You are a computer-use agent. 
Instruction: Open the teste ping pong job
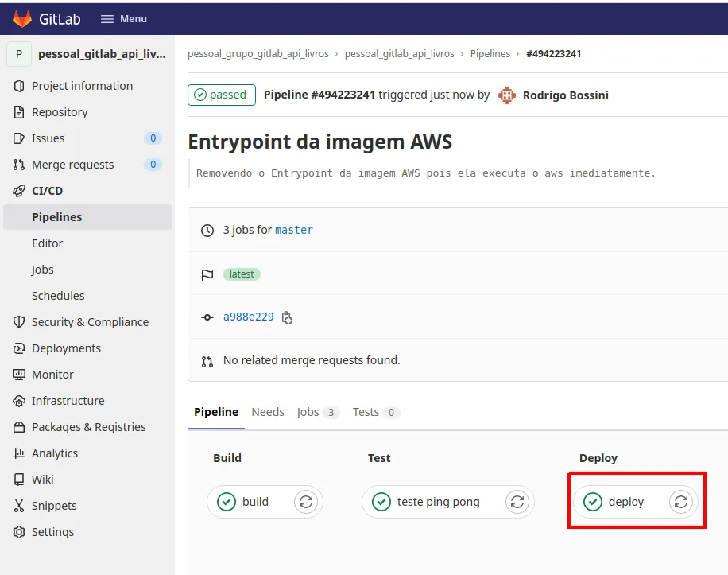click(x=438, y=502)
